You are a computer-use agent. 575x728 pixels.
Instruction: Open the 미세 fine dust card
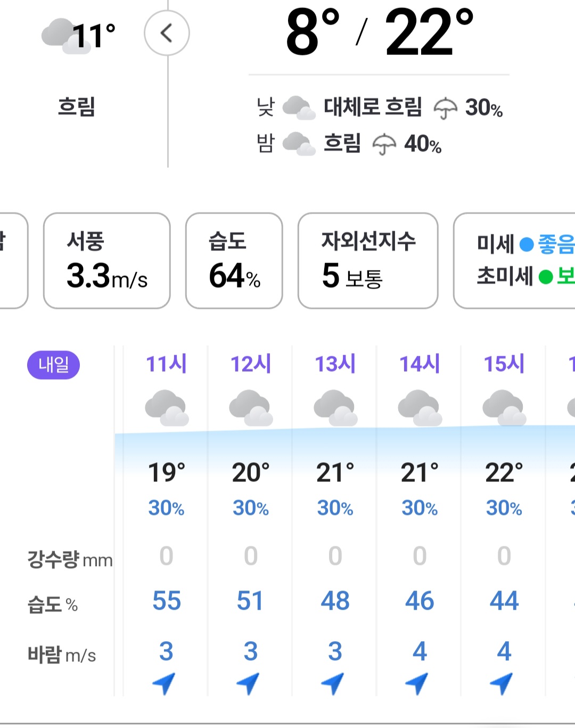514,260
